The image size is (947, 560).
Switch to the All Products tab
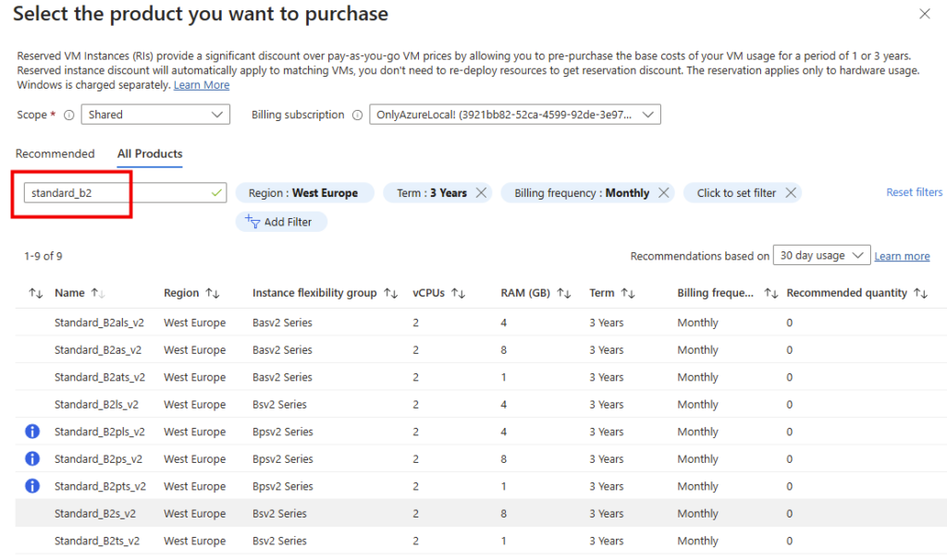(150, 154)
